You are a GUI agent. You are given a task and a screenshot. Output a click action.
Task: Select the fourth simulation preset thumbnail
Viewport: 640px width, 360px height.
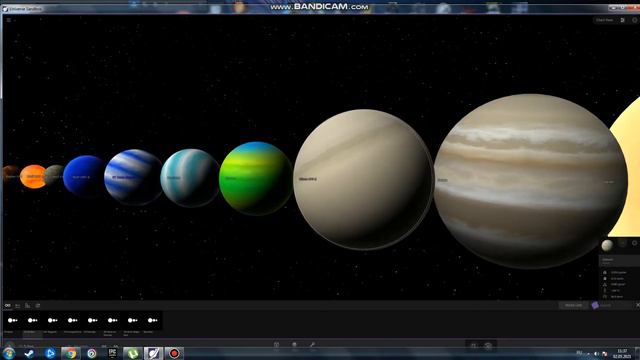point(73,320)
